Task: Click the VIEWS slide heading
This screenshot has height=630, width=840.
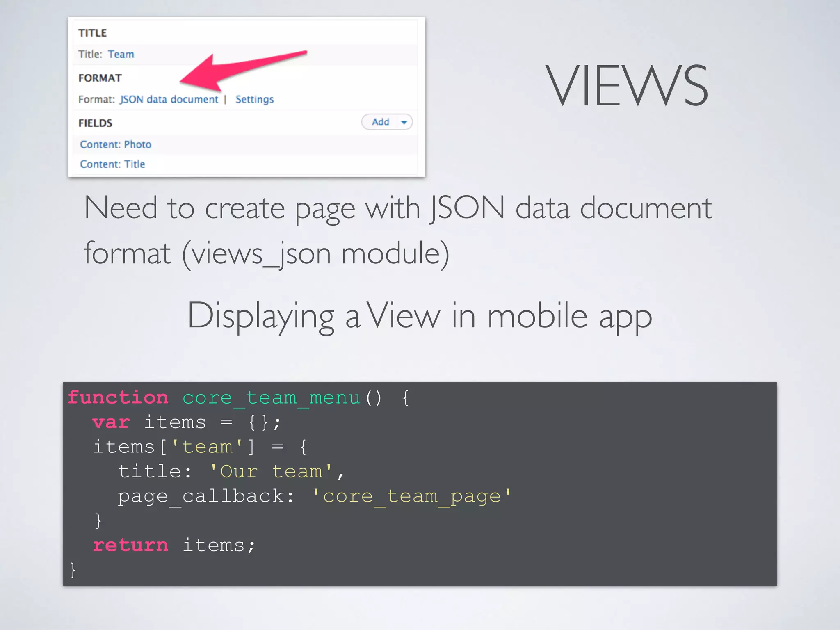Action: pos(627,86)
